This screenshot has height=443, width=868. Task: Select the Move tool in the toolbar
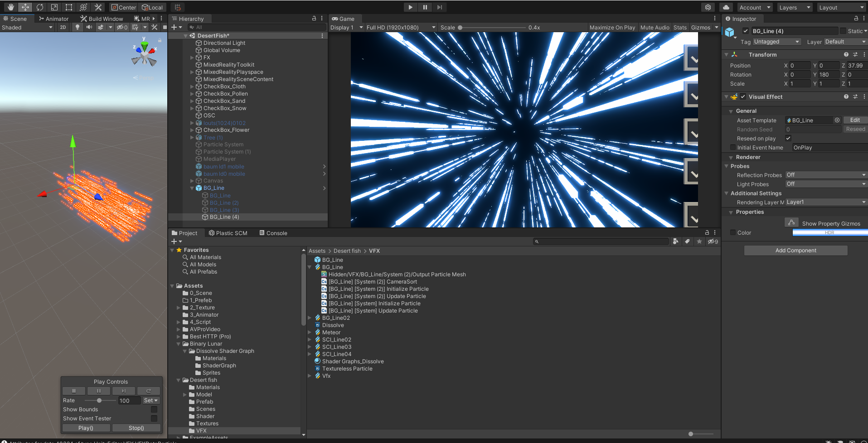(x=25, y=7)
